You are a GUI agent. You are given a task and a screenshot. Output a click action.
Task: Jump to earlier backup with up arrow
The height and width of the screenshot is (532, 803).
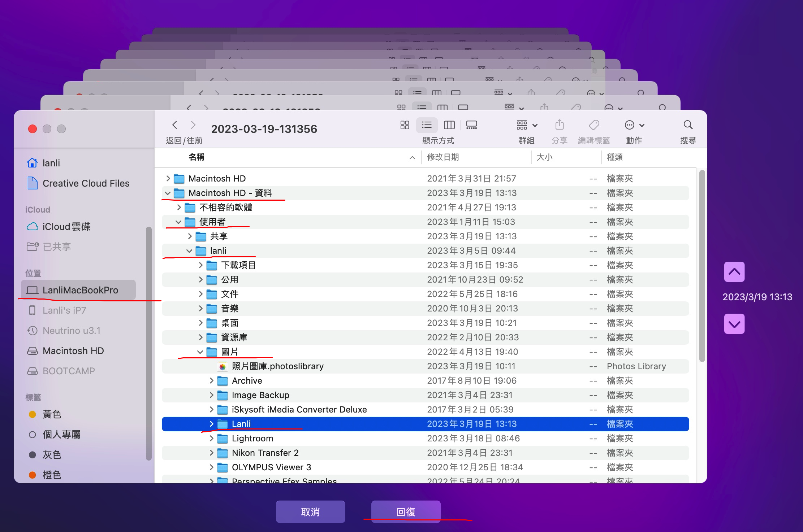734,272
